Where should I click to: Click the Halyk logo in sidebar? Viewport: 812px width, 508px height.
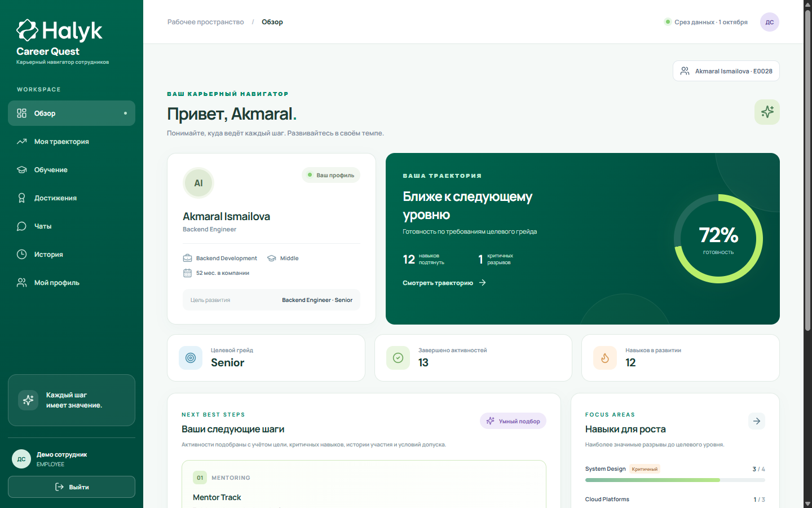(59, 30)
